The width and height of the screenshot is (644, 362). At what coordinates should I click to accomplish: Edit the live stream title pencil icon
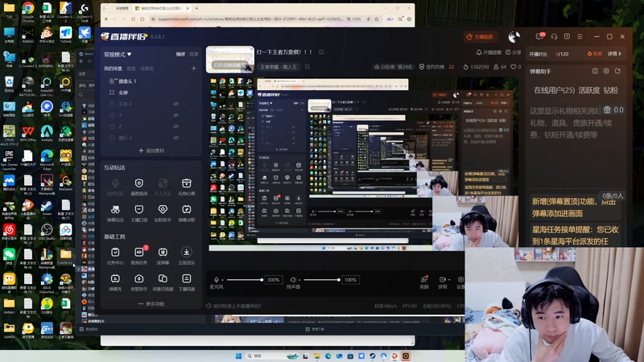[x=321, y=52]
